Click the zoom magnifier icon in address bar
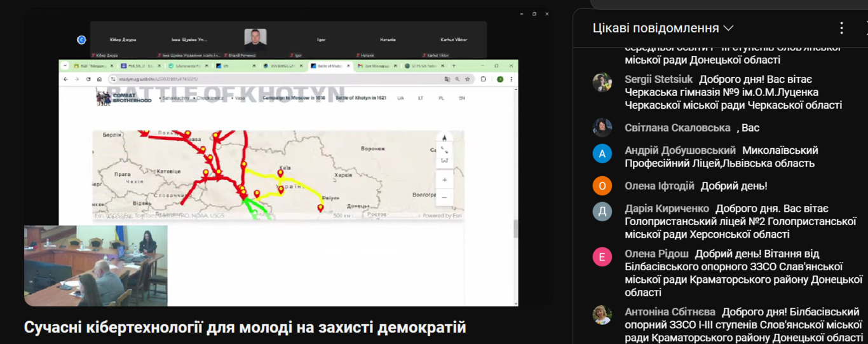The image size is (868, 344). click(458, 79)
